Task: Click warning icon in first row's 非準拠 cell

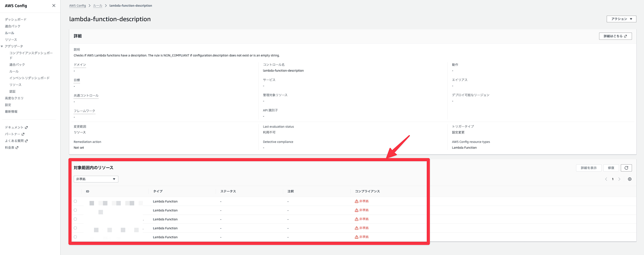Action: click(x=356, y=201)
